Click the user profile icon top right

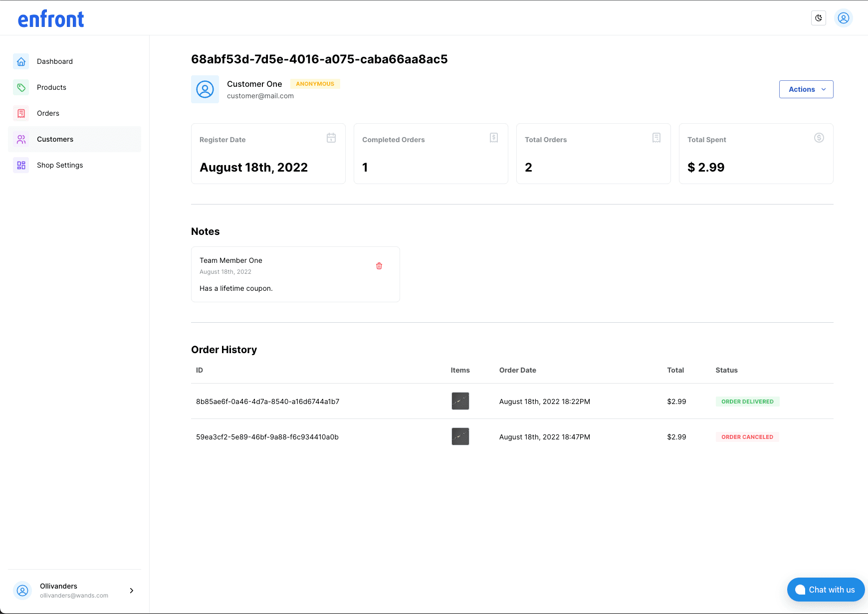(843, 17)
